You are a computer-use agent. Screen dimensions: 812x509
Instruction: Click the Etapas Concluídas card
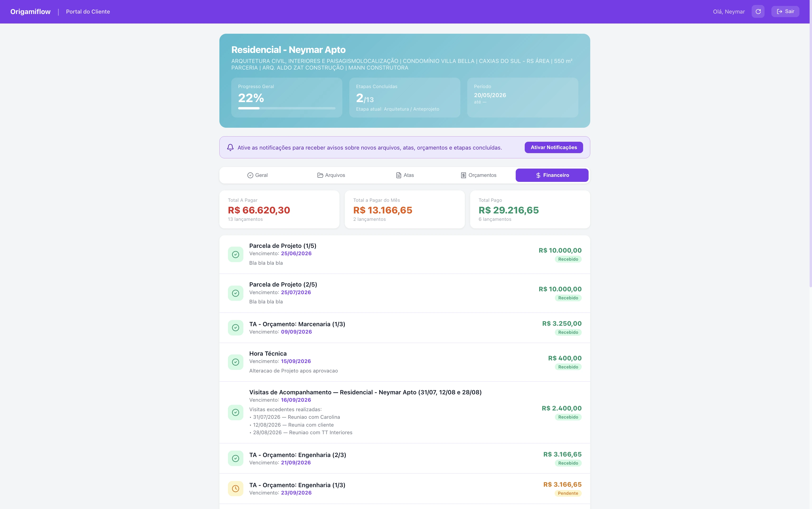point(405,98)
